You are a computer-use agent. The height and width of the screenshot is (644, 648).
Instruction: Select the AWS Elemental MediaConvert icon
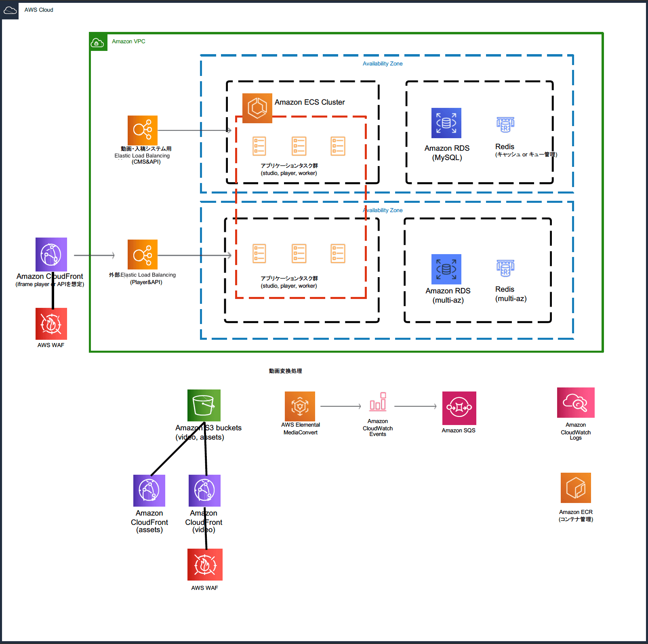(300, 406)
